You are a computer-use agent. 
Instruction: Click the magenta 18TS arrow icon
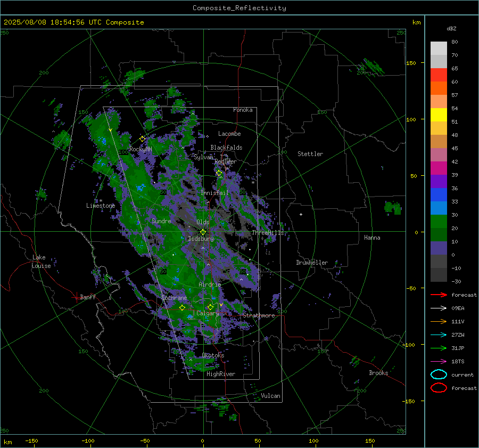click(x=439, y=362)
